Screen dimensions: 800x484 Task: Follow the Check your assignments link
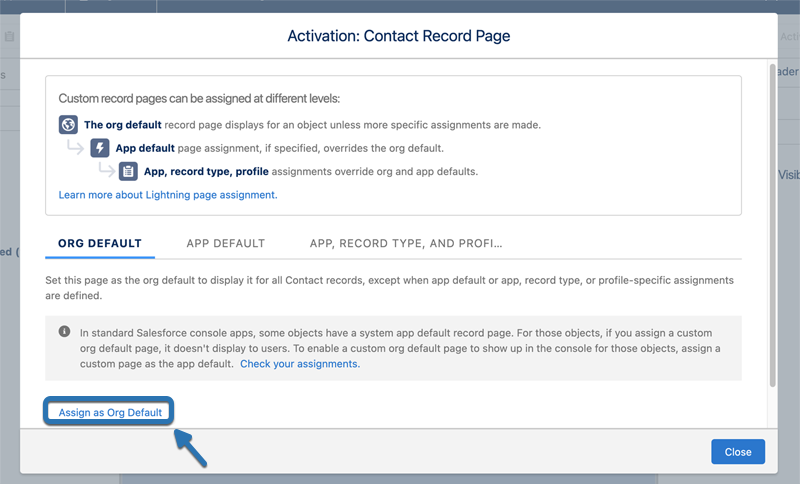pyautogui.click(x=300, y=364)
